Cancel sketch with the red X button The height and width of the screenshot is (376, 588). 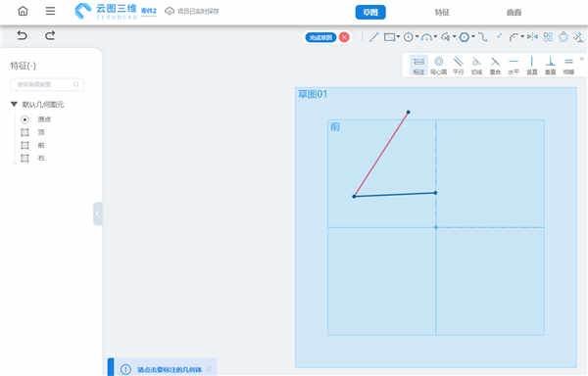(x=344, y=37)
